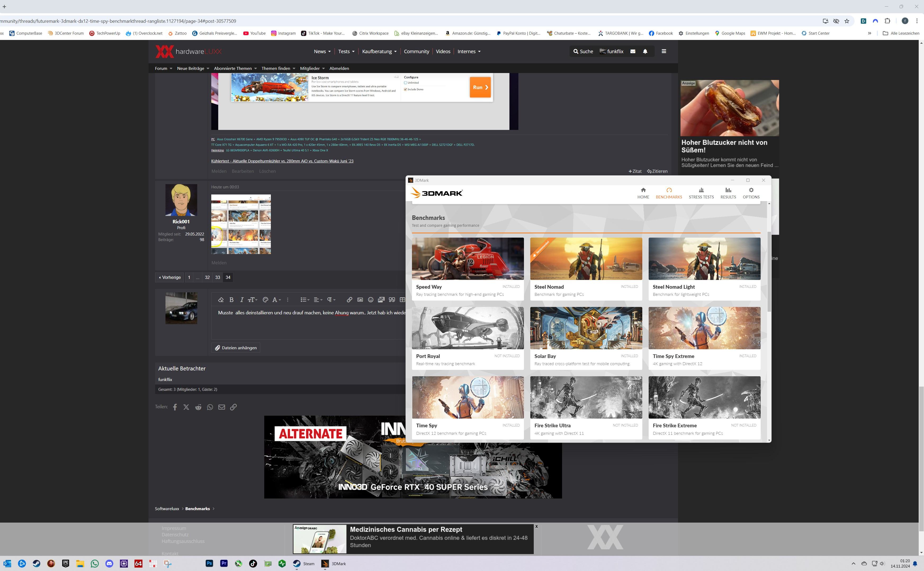Open the Community menu item

click(416, 51)
